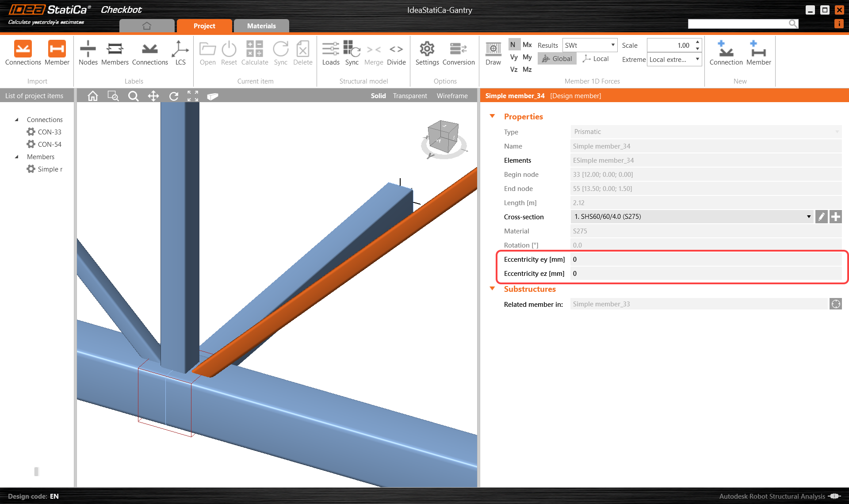
Task: Switch viewport display to Wireframe
Action: tap(452, 95)
